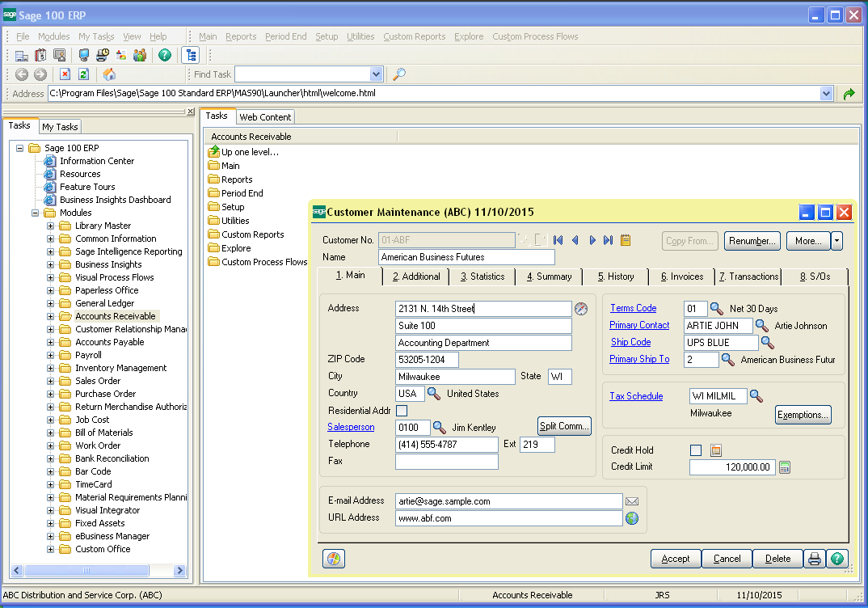Switch to the My Tasks tab
This screenshot has height=608, width=868.
(60, 127)
